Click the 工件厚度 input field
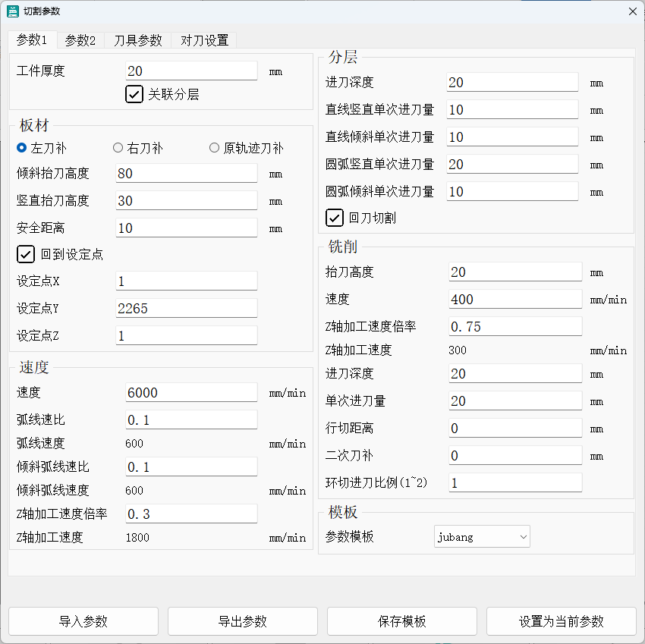The height and width of the screenshot is (644, 645). pos(191,71)
